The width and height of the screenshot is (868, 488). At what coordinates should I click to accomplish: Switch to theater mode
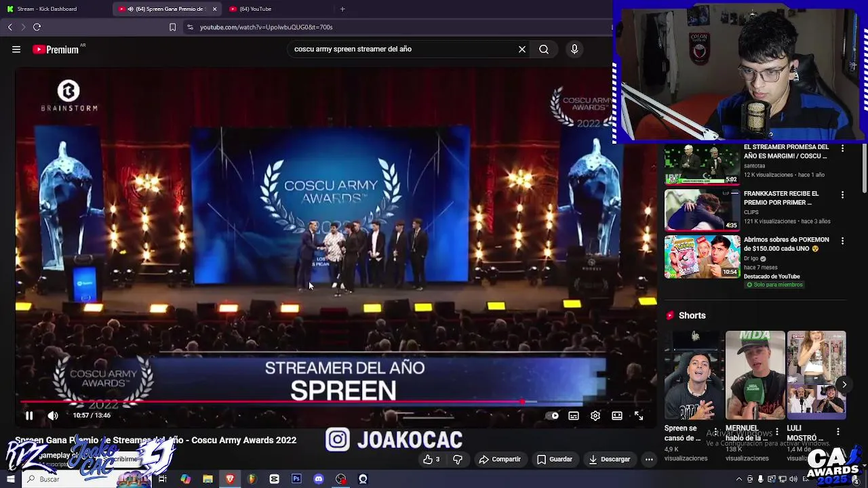tap(617, 415)
